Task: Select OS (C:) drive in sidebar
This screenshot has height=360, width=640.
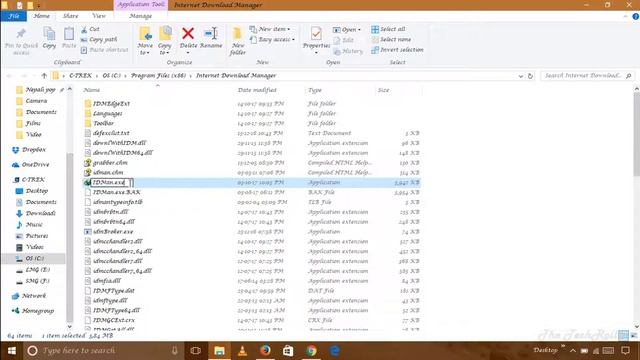Action: [34, 258]
